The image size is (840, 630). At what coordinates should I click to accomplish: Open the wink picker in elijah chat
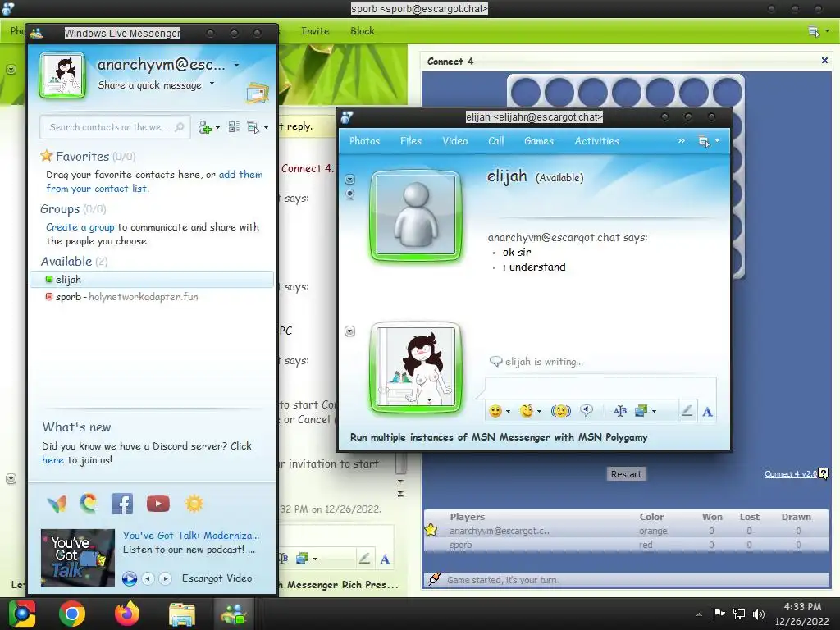tap(527, 411)
